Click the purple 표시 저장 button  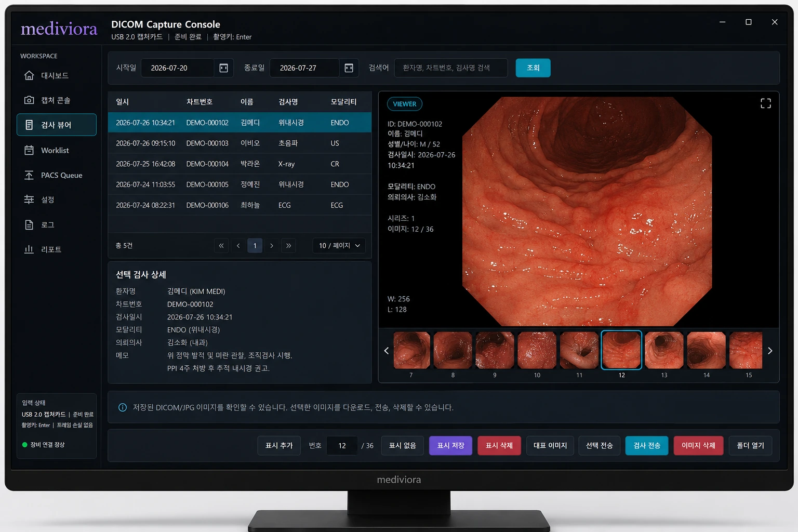[451, 446]
